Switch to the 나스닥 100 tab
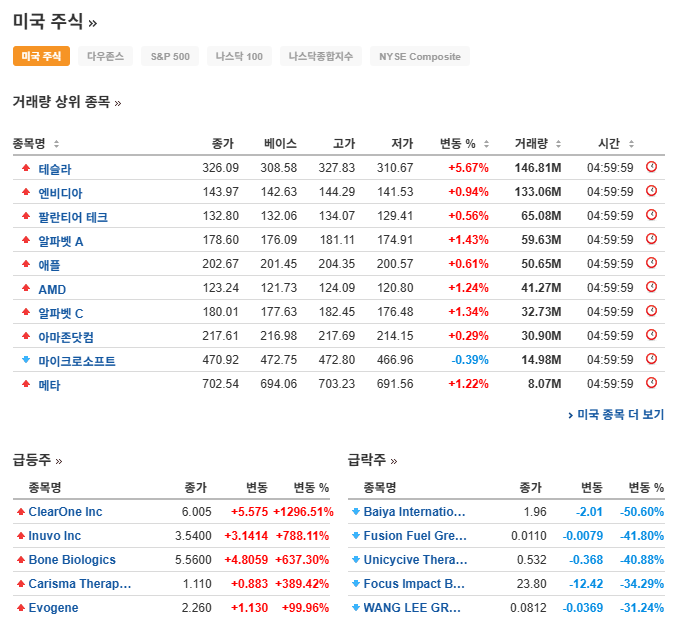The width and height of the screenshot is (682, 625). coord(239,56)
